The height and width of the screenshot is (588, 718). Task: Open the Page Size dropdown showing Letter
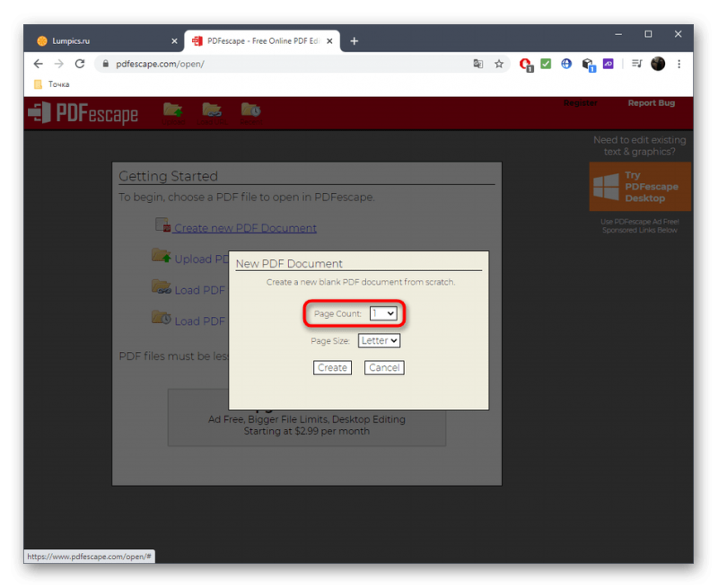(379, 341)
